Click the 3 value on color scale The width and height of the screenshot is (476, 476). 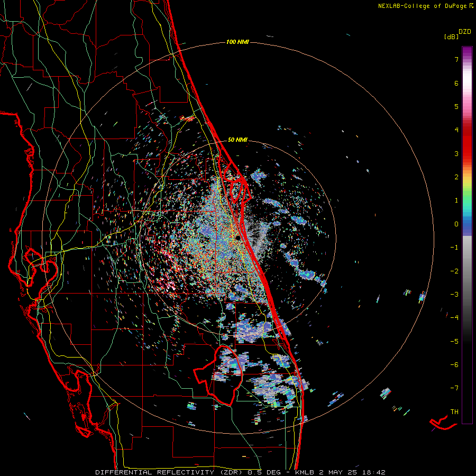click(x=456, y=153)
